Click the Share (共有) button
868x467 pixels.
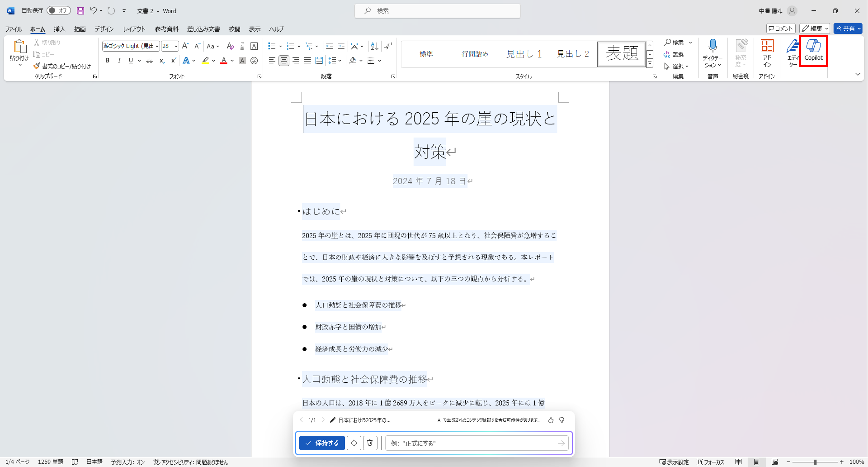(848, 29)
